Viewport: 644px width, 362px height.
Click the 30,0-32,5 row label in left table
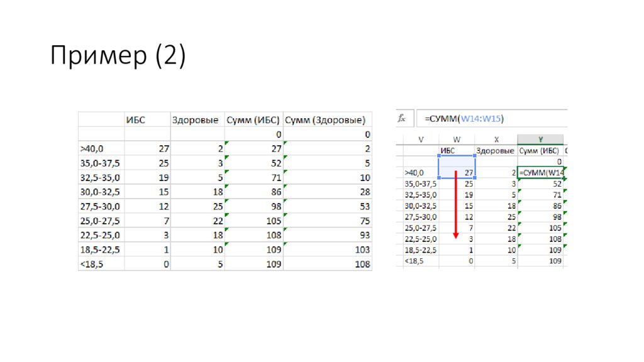click(99, 192)
